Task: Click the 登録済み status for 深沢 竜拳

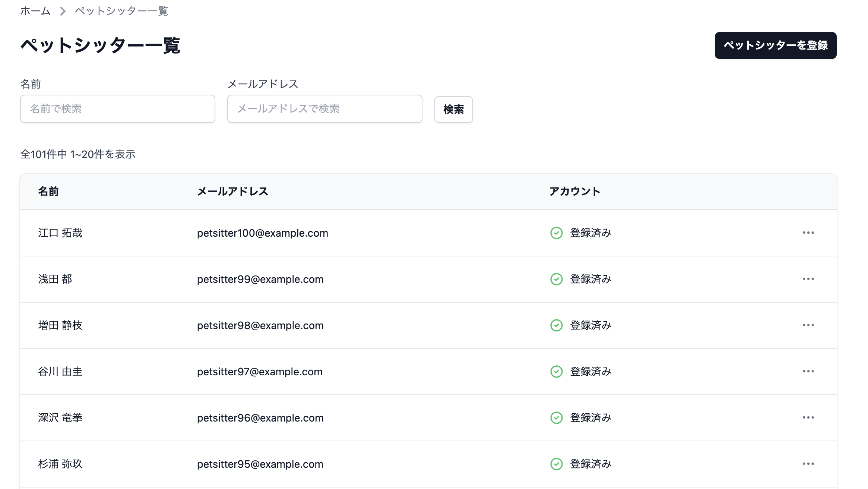Action: coord(590,418)
